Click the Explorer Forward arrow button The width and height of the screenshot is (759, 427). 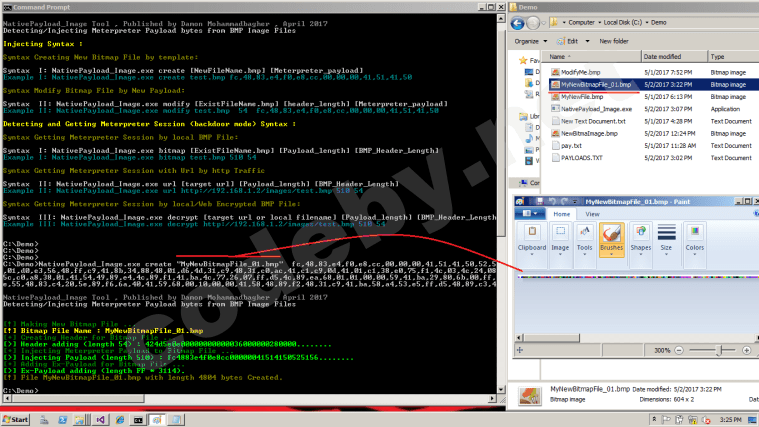533,23
